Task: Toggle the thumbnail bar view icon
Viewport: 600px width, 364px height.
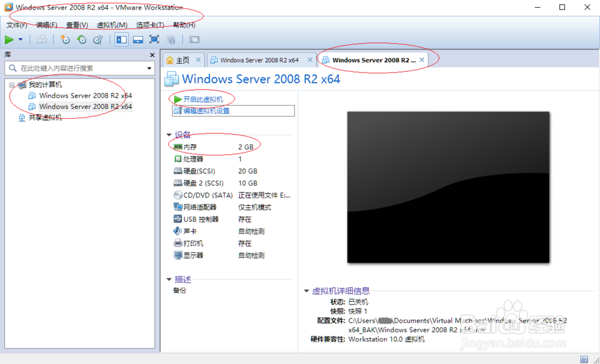Action: pos(138,40)
